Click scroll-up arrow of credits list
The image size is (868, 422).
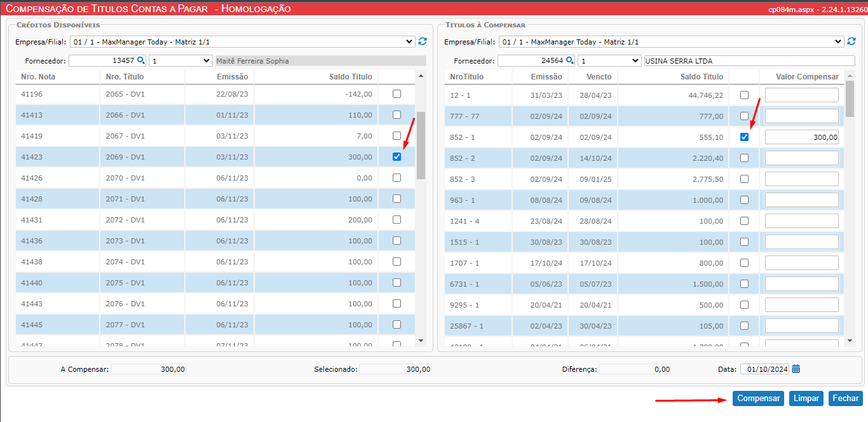[x=420, y=76]
